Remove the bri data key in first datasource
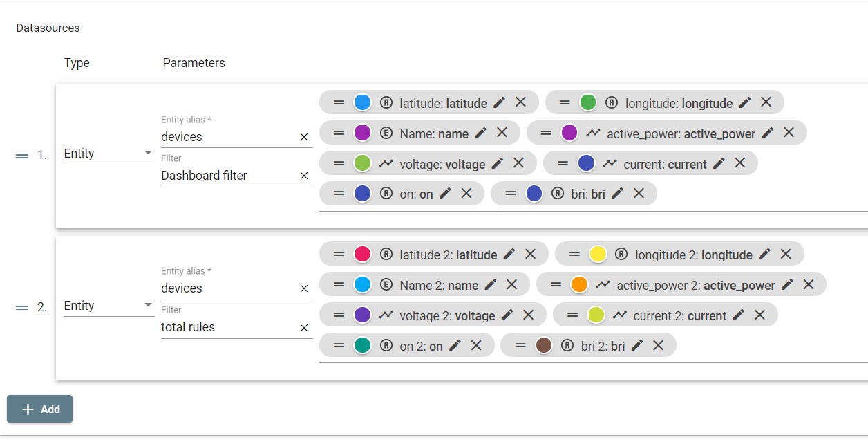Screen dimensions: 868x442 [640, 193]
